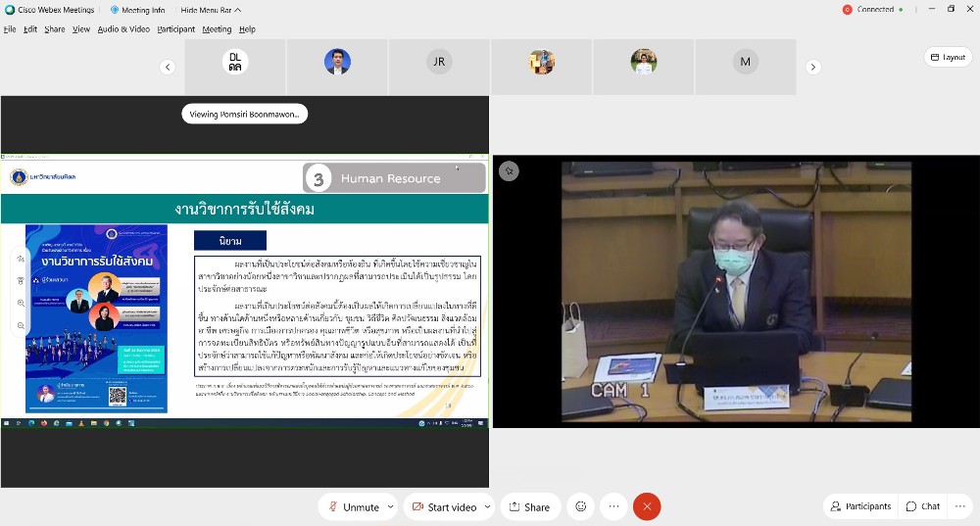The image size is (980, 526).
Task: Open the emoji reactions icon
Action: pyautogui.click(x=581, y=506)
